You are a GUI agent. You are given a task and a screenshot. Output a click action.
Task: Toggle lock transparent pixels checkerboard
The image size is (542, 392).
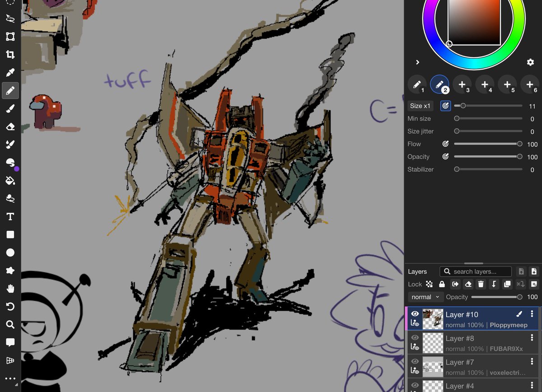pos(429,284)
